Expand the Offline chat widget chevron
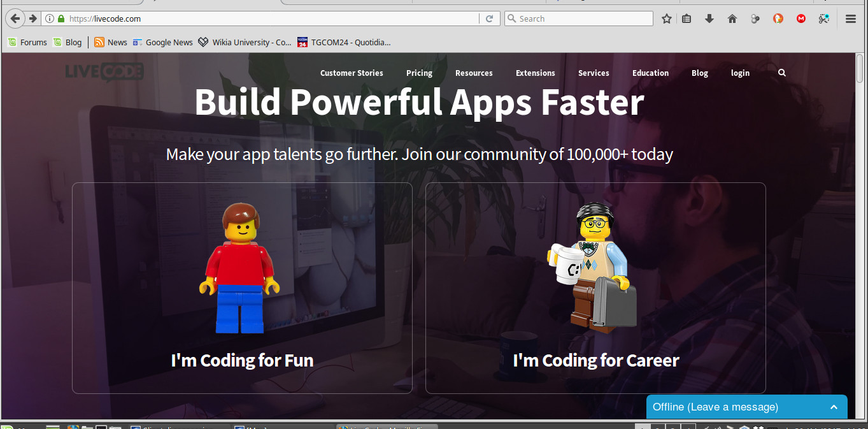The height and width of the screenshot is (429, 868). pos(834,407)
